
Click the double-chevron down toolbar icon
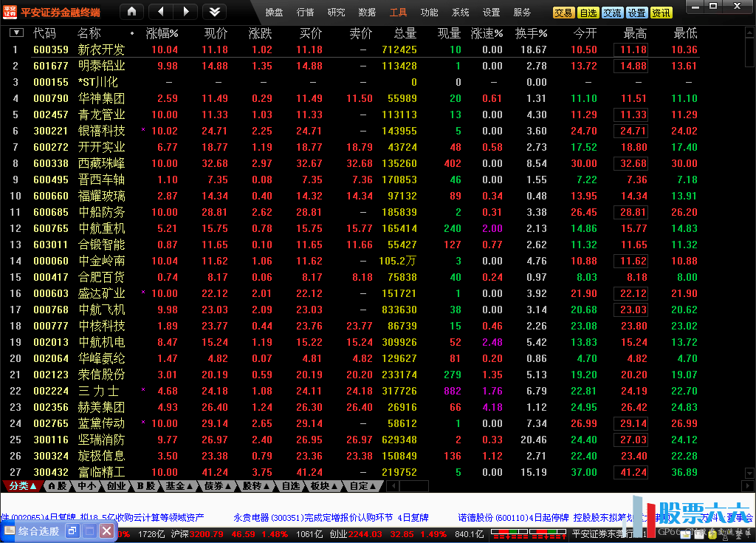pos(214,12)
